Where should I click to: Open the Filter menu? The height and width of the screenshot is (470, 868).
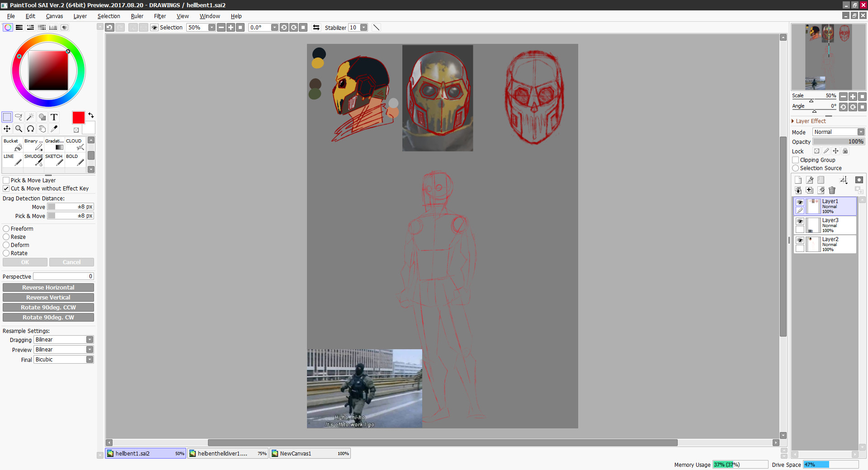pos(160,16)
